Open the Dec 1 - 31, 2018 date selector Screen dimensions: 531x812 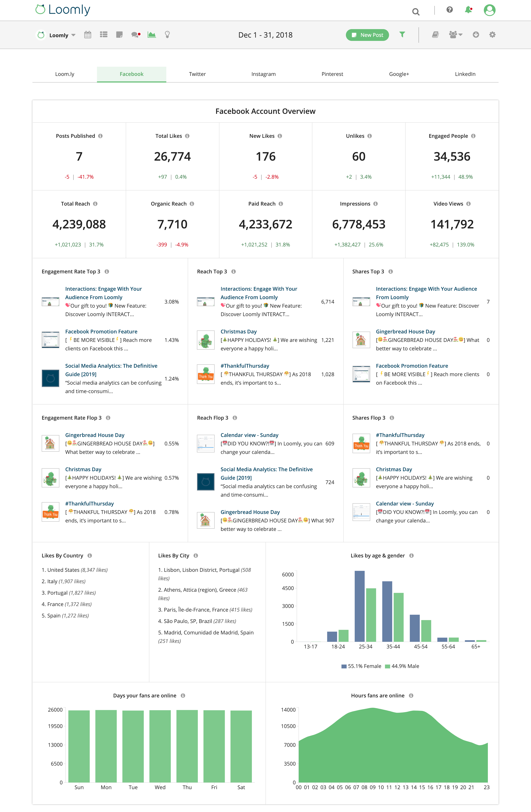pos(265,35)
